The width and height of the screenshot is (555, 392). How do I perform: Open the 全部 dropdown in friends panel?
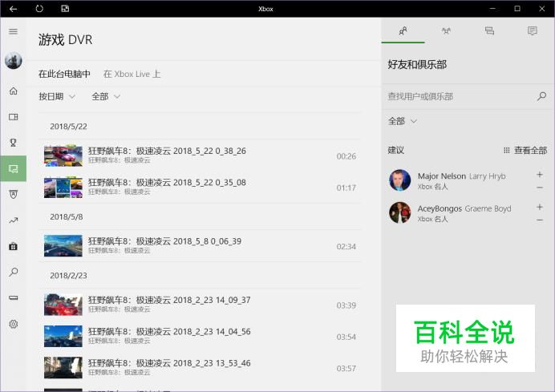[x=403, y=121]
